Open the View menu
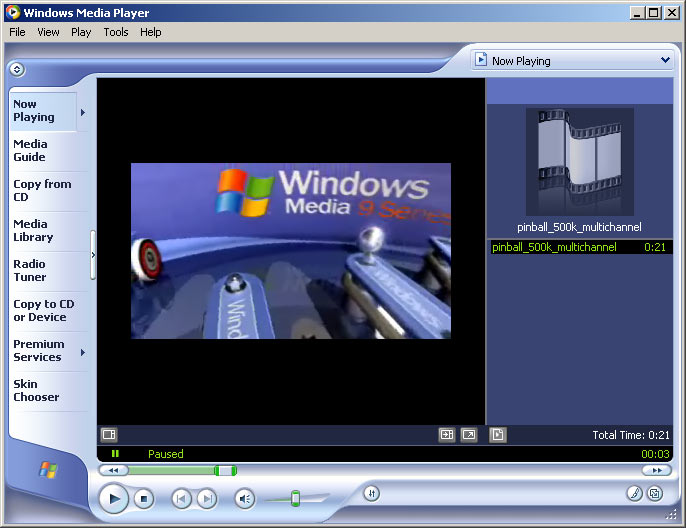Screen dimensions: 686x528 48,32
